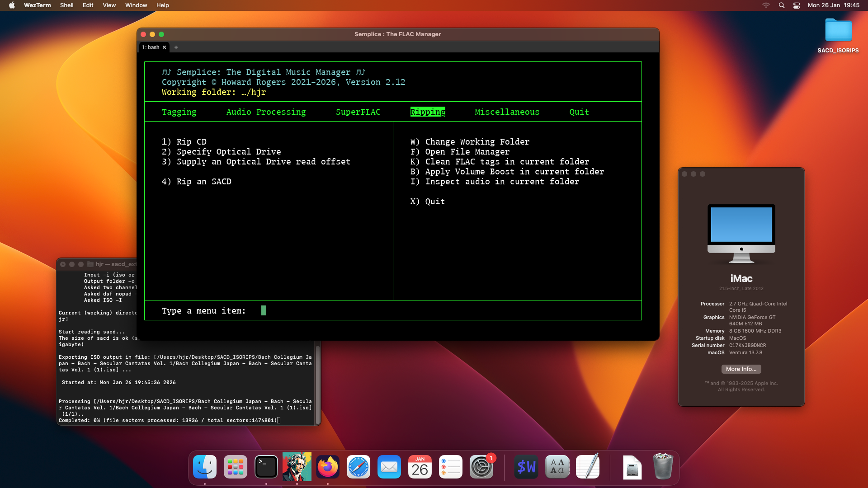Open the Window menu in the menu bar
The height and width of the screenshot is (488, 868).
tap(136, 5)
